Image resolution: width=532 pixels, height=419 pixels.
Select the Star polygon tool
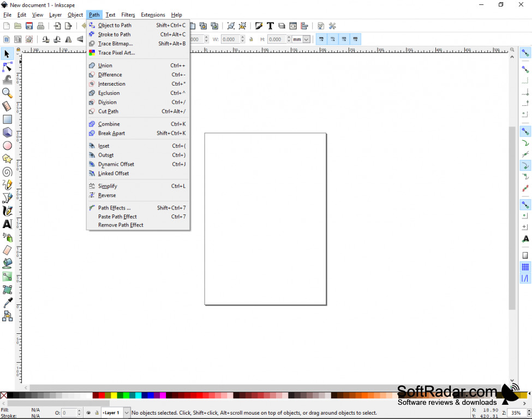[7, 159]
